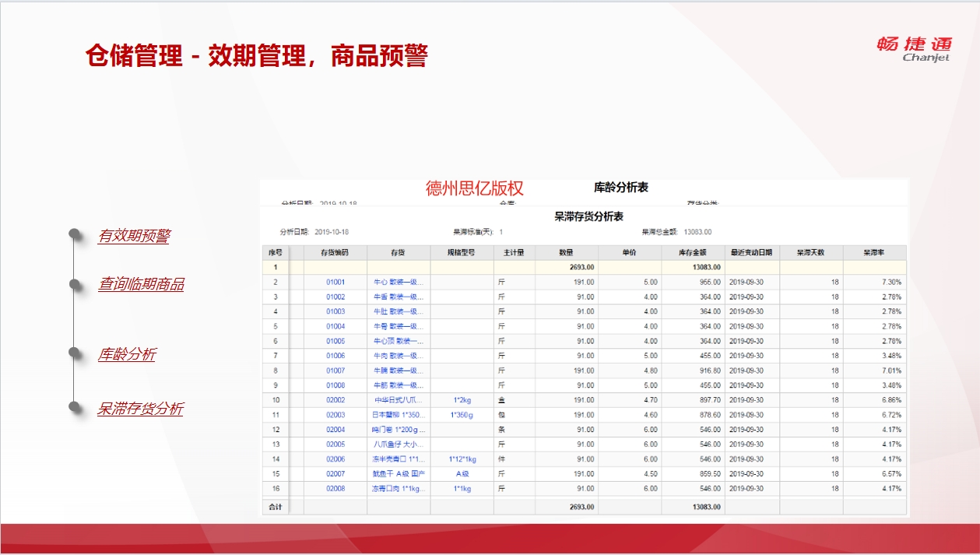Click the stock amount 859.50
Viewport: 980px width, 555px height.
(x=709, y=474)
